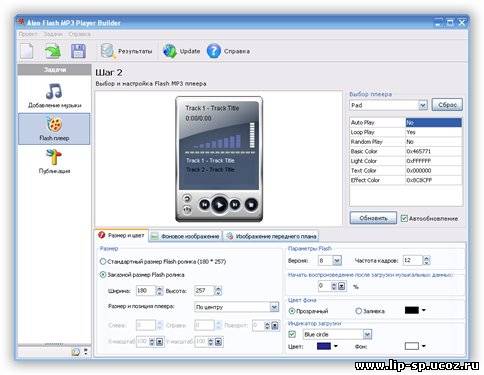
Task: Click stop button in player preview
Action: coord(251,204)
